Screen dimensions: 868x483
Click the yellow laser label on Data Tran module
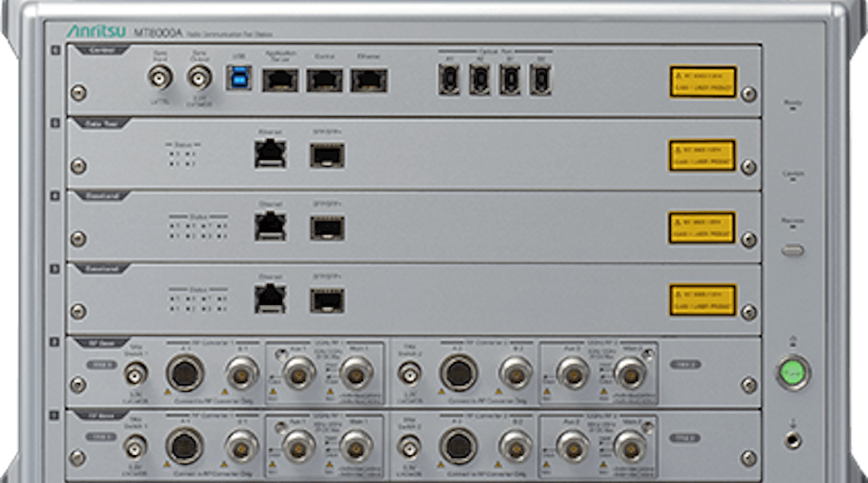tap(702, 155)
